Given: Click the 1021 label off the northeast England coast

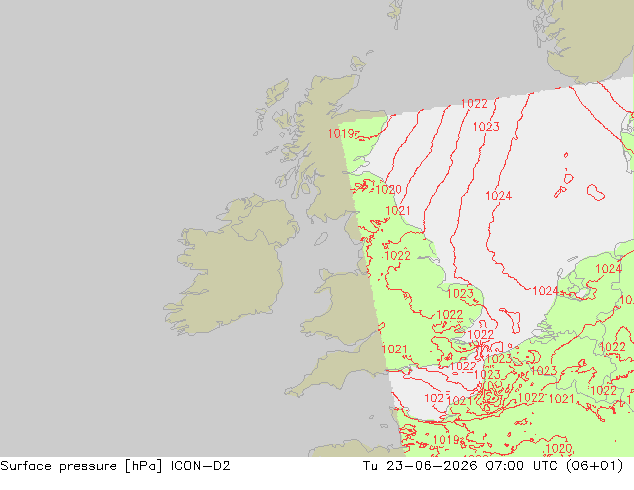Looking at the screenshot, I should pos(398,211).
